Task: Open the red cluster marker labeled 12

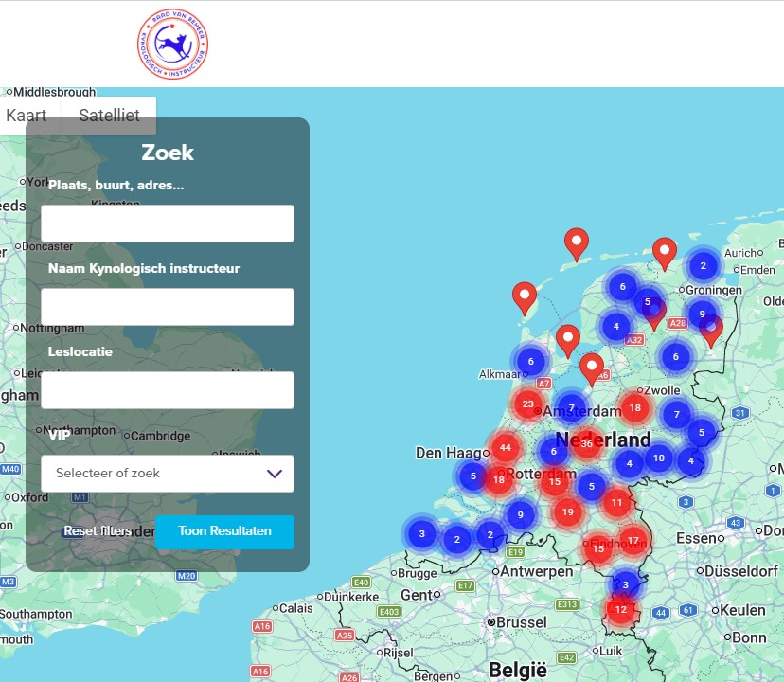Action: click(620, 609)
